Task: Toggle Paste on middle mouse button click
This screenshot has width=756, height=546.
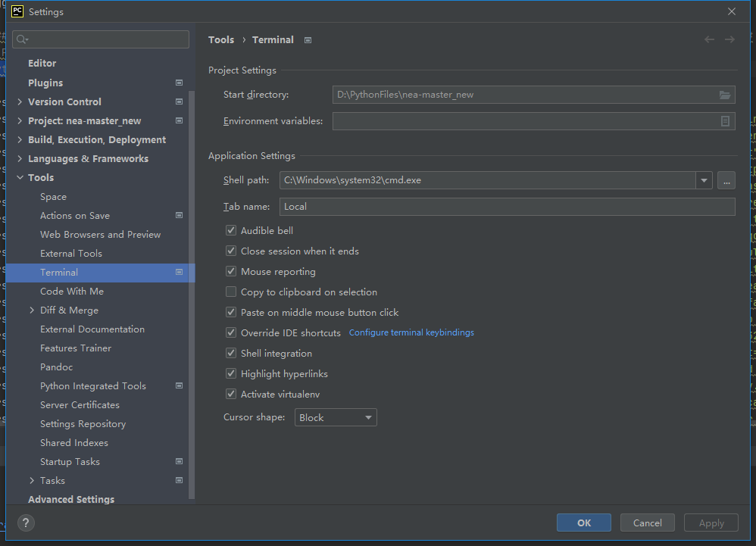Action: (231, 312)
